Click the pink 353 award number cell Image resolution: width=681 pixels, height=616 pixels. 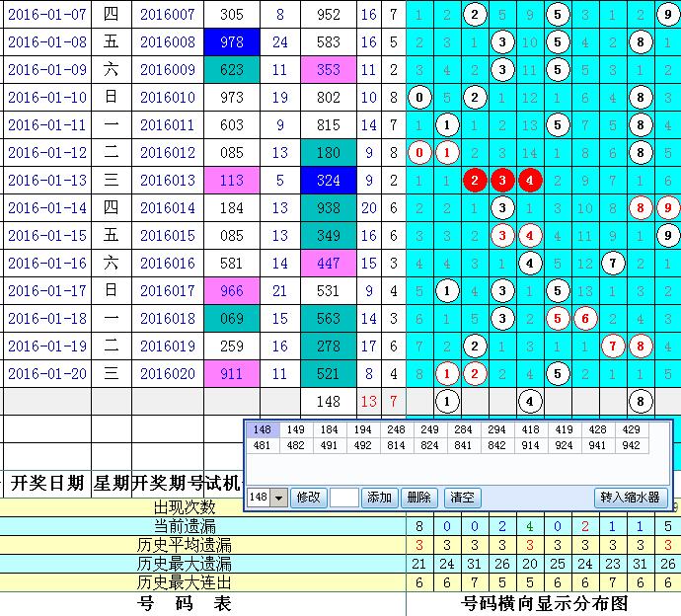point(329,70)
